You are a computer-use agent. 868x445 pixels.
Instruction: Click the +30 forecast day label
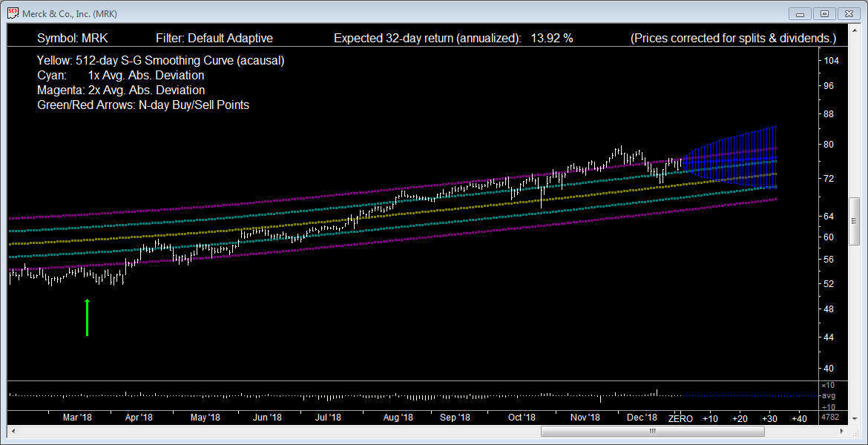click(769, 419)
